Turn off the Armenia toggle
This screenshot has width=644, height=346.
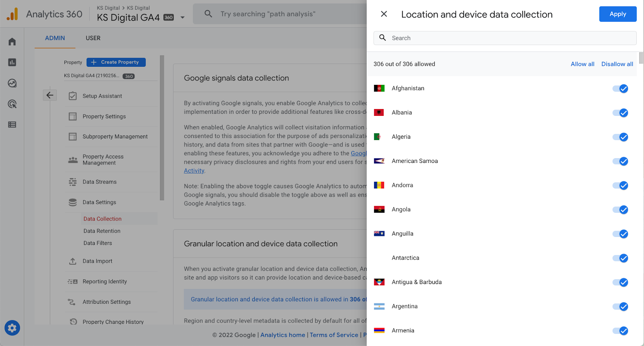point(620,331)
